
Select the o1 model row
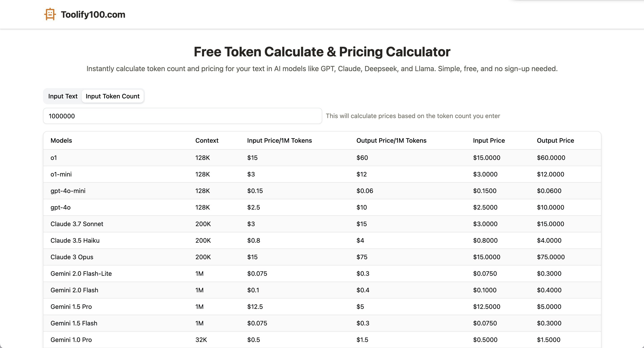pos(54,158)
